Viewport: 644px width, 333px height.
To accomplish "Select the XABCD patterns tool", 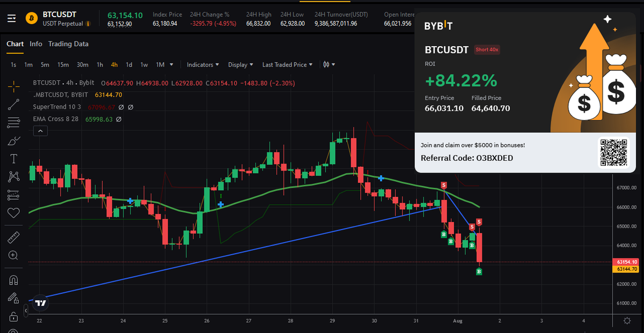I will 13,176.
